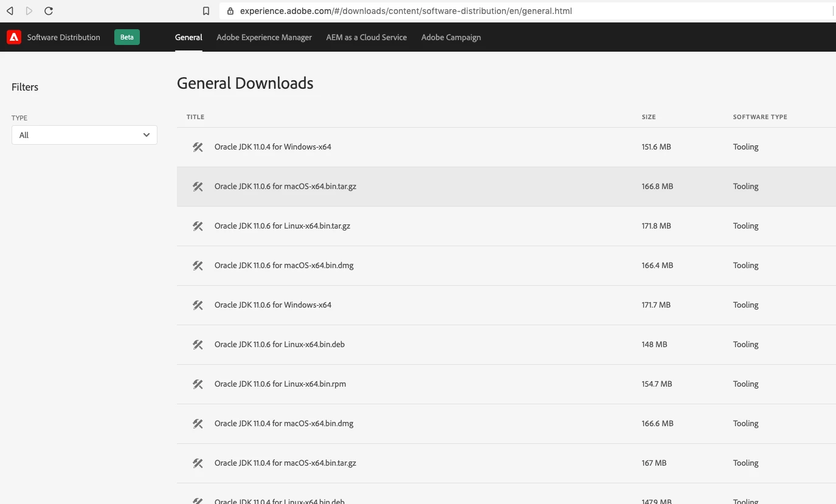Click the 154.7 MB size value
The height and width of the screenshot is (504, 836).
[x=657, y=384]
